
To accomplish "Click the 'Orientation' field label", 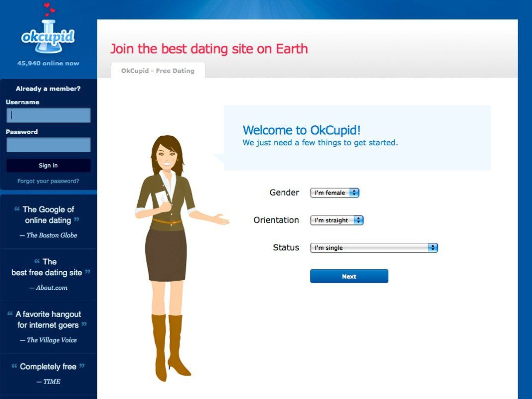I will [276, 220].
